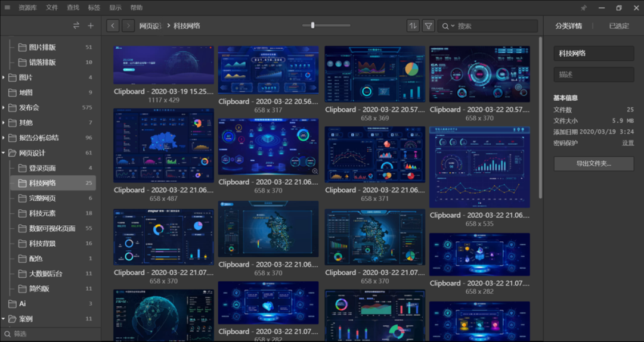Select the 配色 folder

point(53,259)
